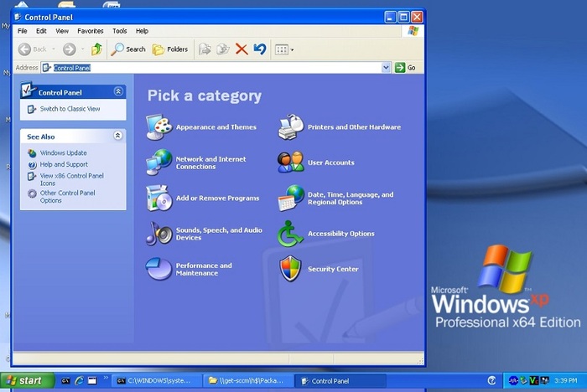
Task: Click the Control Panel taskbar button
Action: click(340, 381)
